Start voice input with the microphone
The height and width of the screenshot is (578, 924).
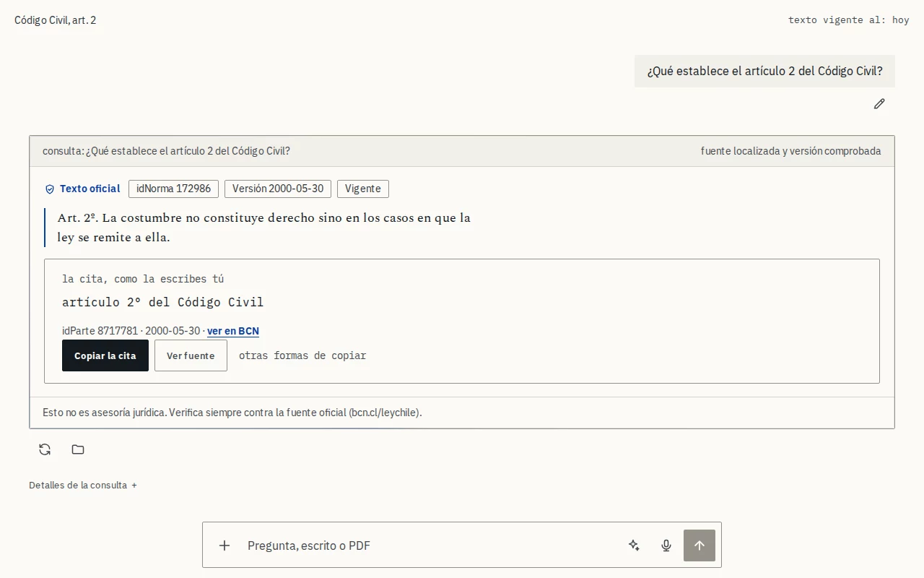tap(666, 545)
